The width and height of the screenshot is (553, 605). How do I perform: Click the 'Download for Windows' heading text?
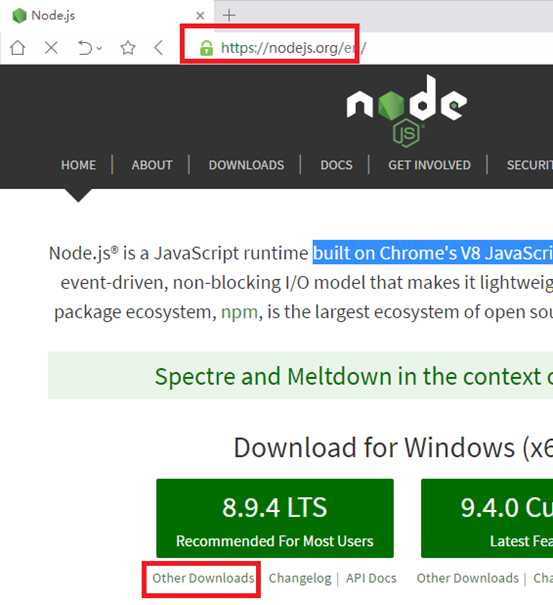click(393, 448)
